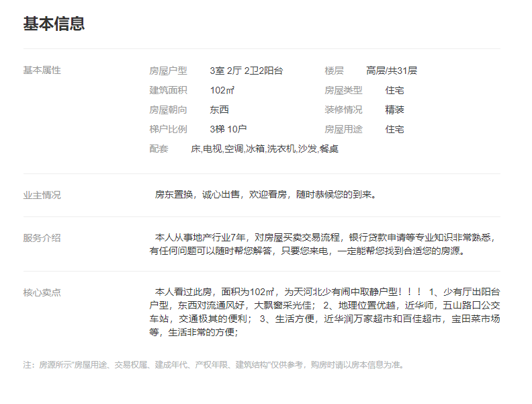
Task: Click the 楼层 label
Action: [335, 71]
